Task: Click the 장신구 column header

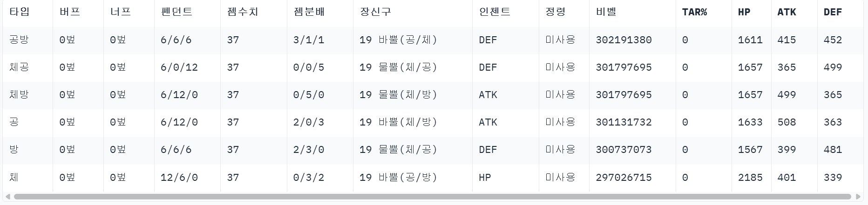Action: click(375, 12)
